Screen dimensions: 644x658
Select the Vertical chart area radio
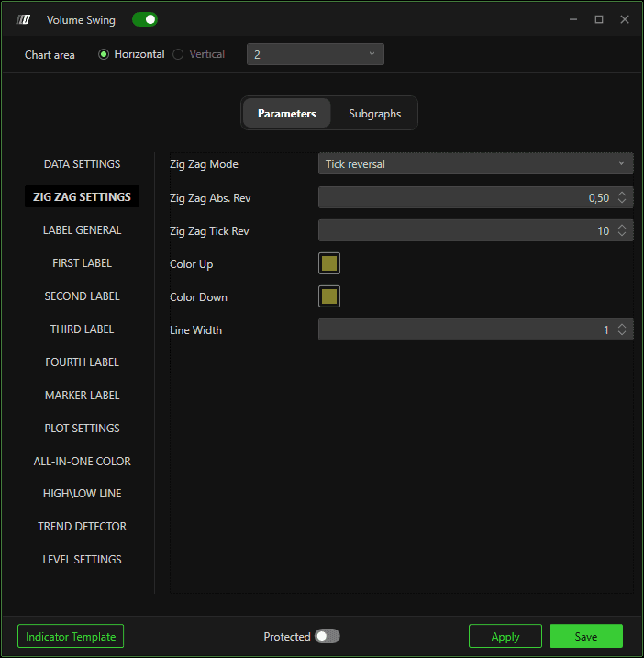178,54
